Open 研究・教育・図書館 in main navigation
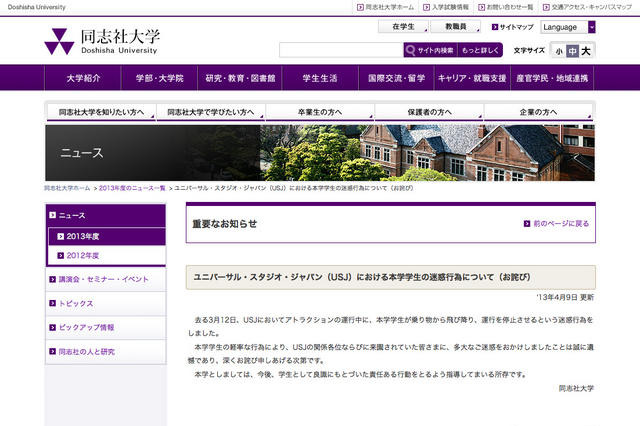 [x=240, y=78]
